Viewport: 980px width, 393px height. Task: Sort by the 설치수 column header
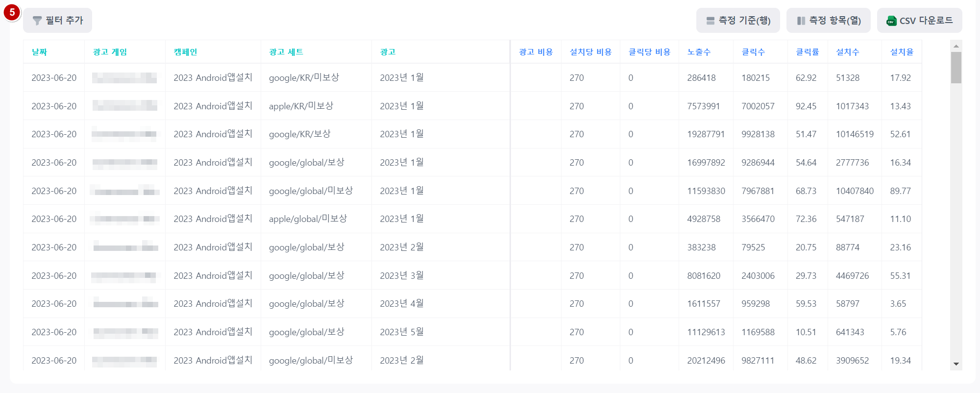(848, 52)
